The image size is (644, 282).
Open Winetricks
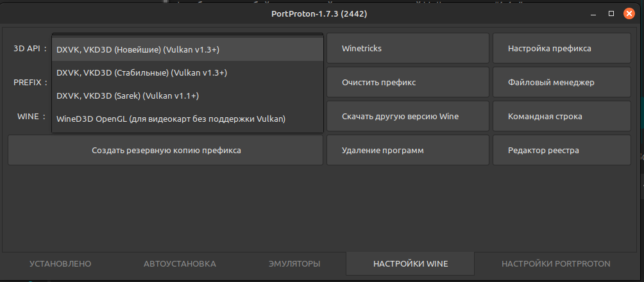pos(408,48)
